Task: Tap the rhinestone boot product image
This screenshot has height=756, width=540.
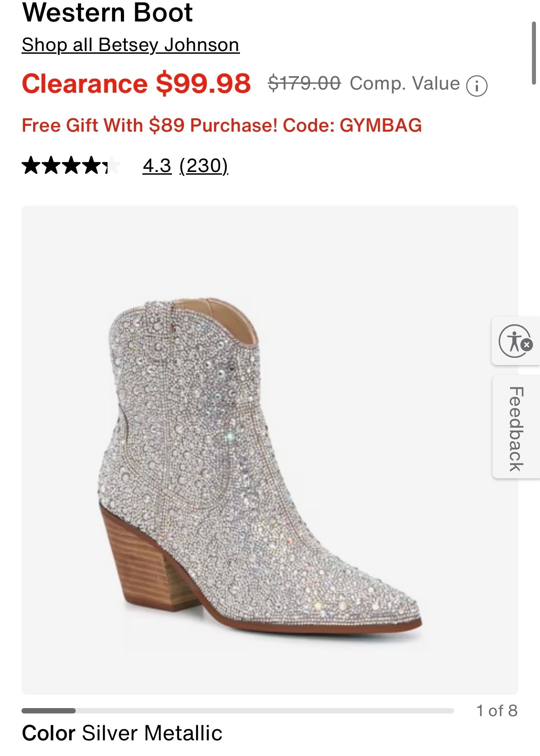Action: 260,466
